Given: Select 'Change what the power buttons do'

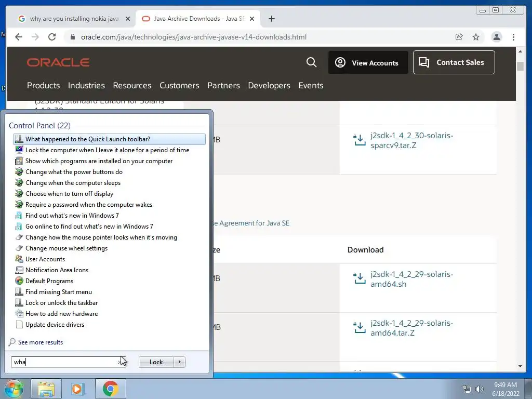Looking at the screenshot, I should (x=109, y=171).
